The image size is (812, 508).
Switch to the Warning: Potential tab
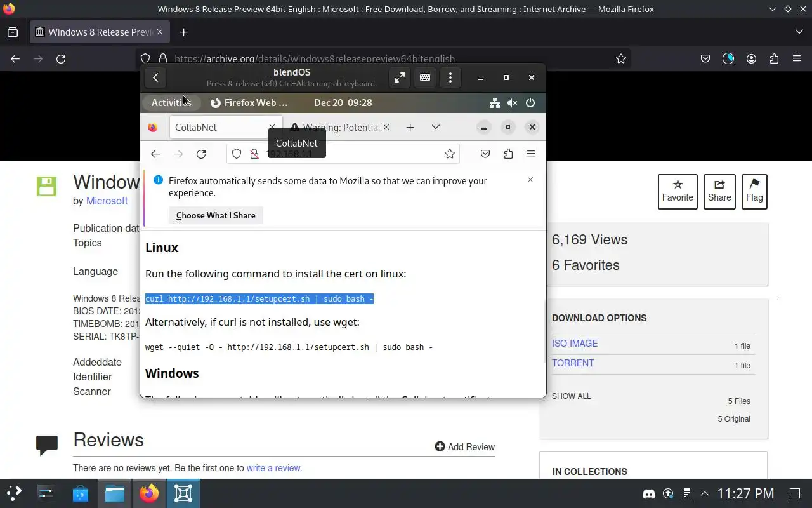[341, 127]
